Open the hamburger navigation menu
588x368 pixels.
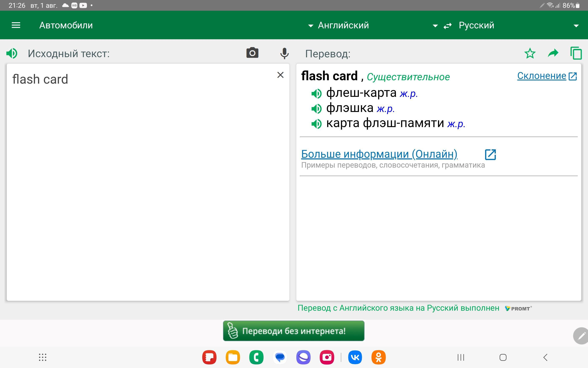[x=16, y=25]
